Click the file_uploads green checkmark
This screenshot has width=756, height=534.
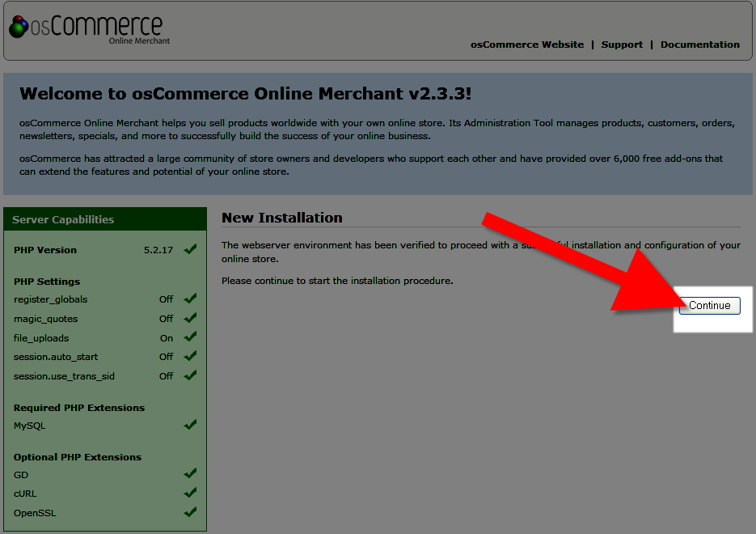point(190,337)
